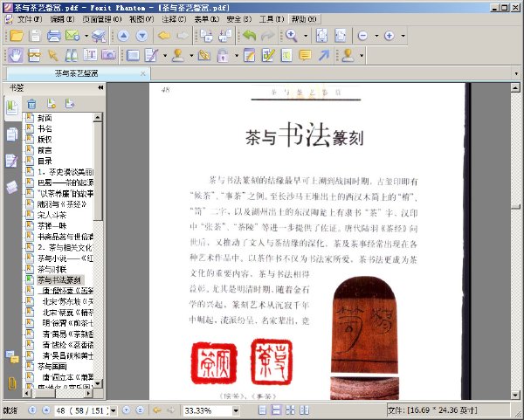Viewport: 524px width, 420px height.
Task: Click document scrollbar down arrow
Action: point(515,396)
